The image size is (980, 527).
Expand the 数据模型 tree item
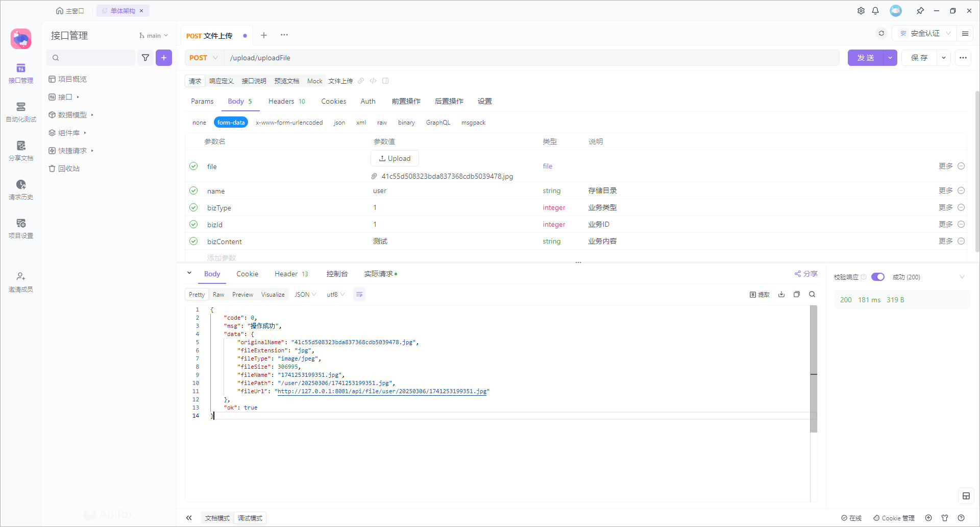click(x=72, y=115)
